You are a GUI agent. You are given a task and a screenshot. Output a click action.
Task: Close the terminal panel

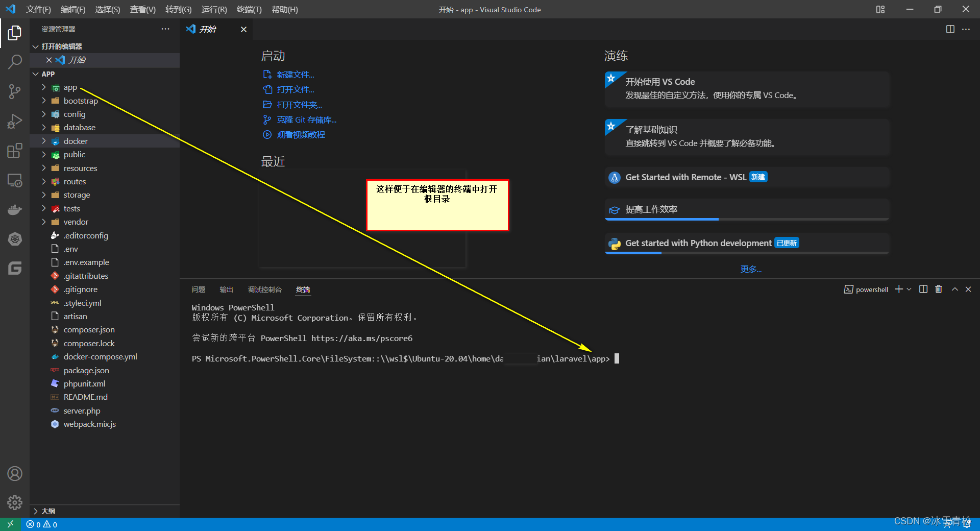pos(968,289)
